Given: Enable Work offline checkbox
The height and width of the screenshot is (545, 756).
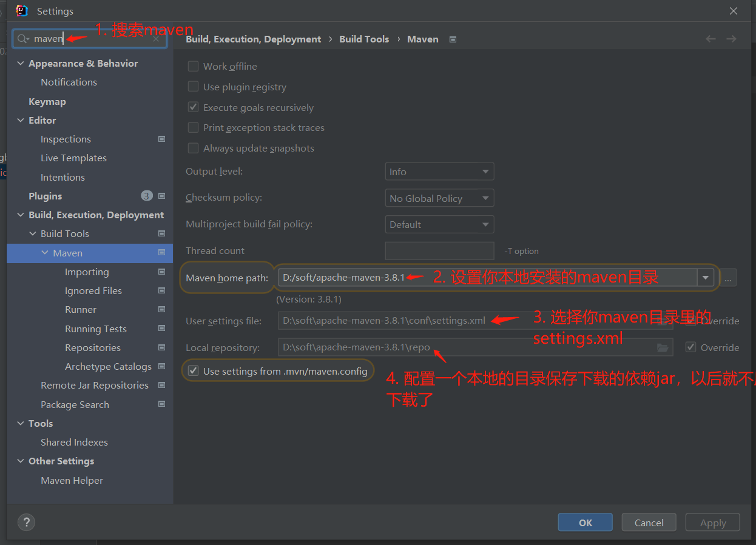Looking at the screenshot, I should coord(193,66).
